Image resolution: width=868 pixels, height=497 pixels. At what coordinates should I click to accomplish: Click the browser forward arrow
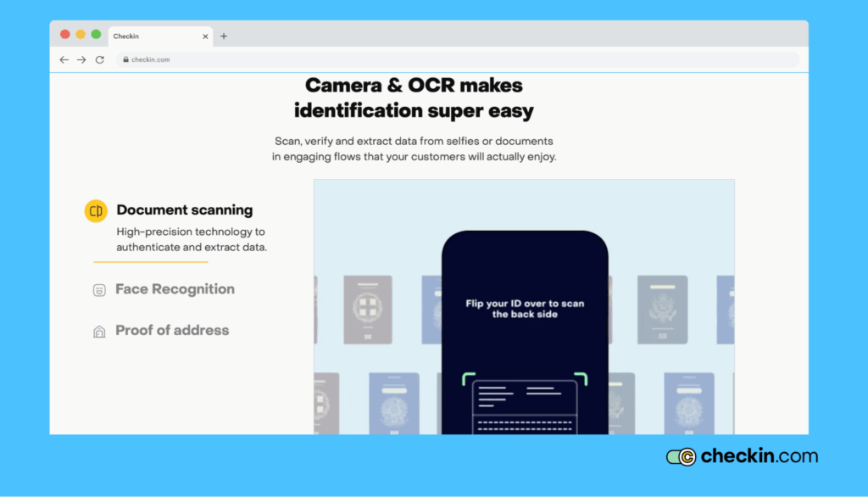coord(81,60)
